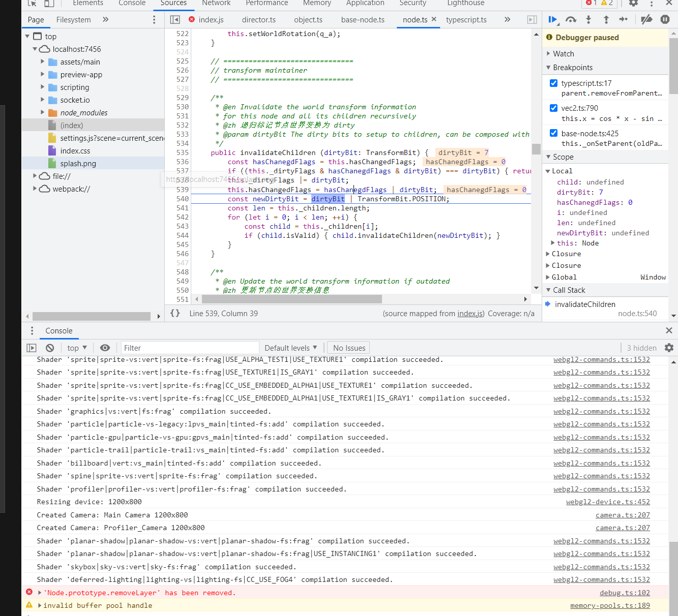678x616 pixels.
Task: Expand the assets/main folder
Action: pyautogui.click(x=43, y=61)
